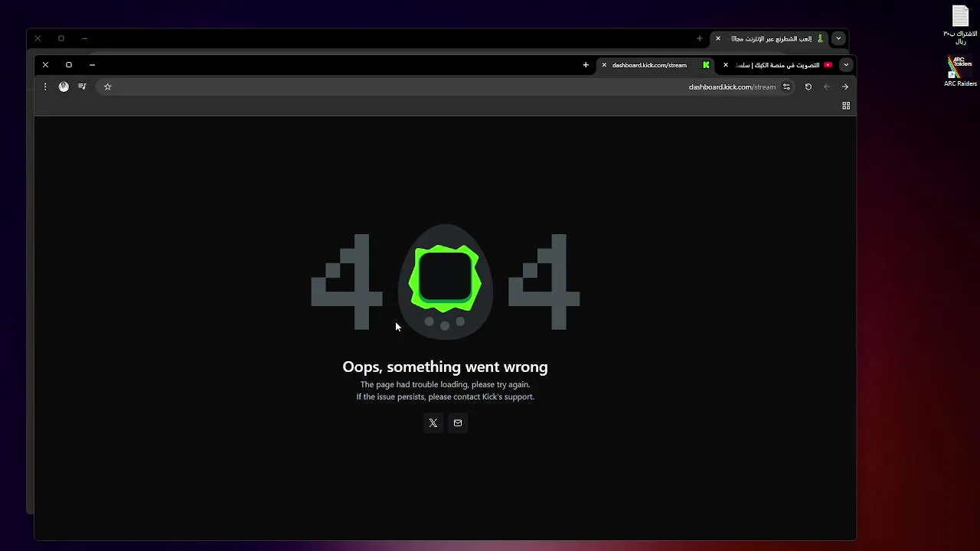Close the chess tab in background window
This screenshot has height=551, width=980.
click(718, 38)
